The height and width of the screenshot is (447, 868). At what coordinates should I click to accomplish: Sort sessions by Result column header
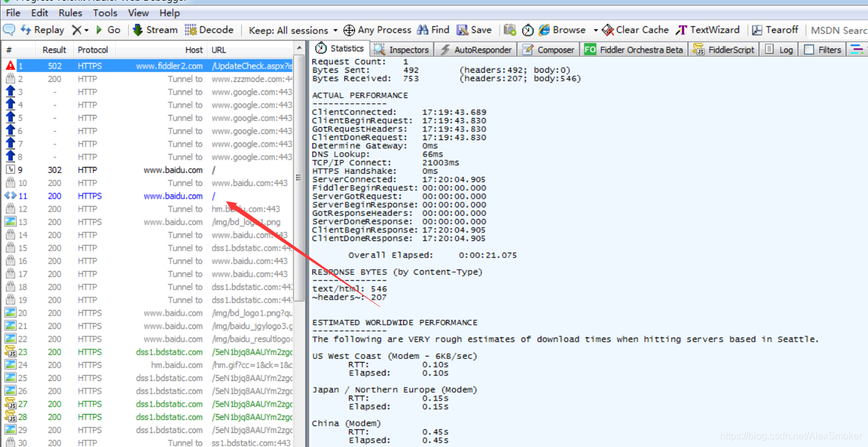pyautogui.click(x=54, y=50)
